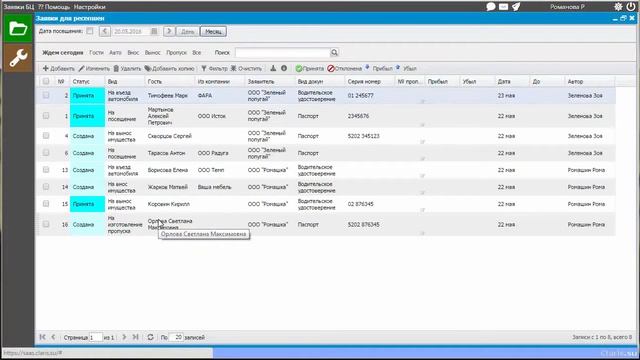The image size is (640, 360).
Task: Go to previous page of records
Action: (53, 337)
